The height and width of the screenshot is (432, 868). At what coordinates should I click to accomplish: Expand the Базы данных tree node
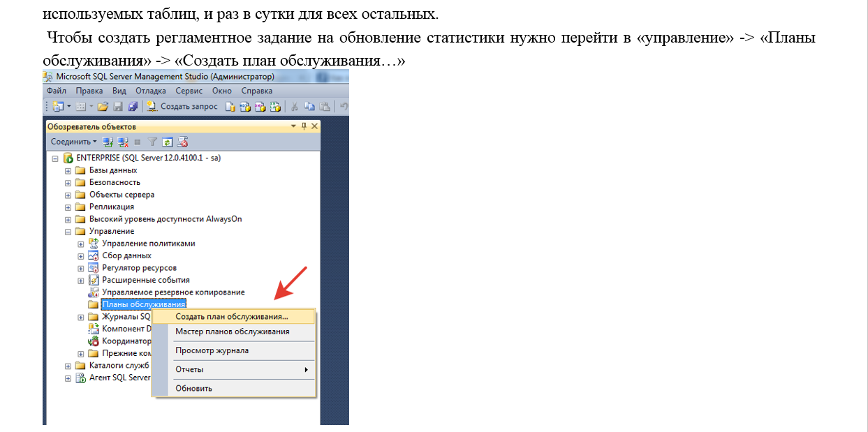coord(68,170)
